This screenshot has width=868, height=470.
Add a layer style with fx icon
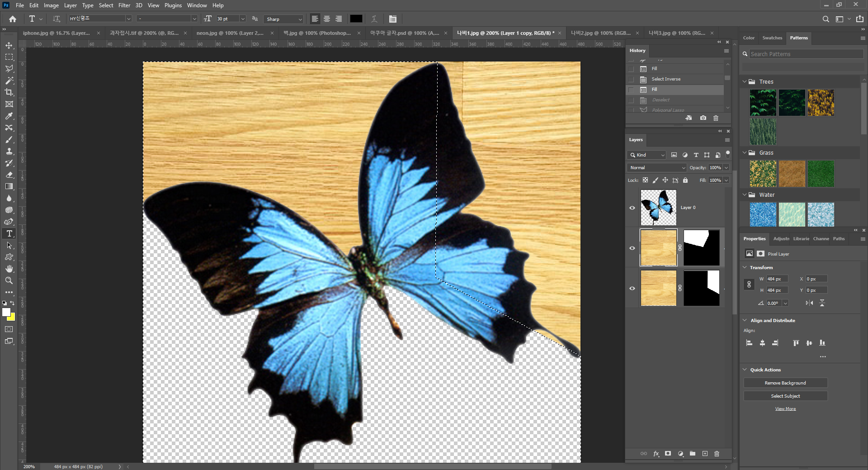(x=656, y=454)
